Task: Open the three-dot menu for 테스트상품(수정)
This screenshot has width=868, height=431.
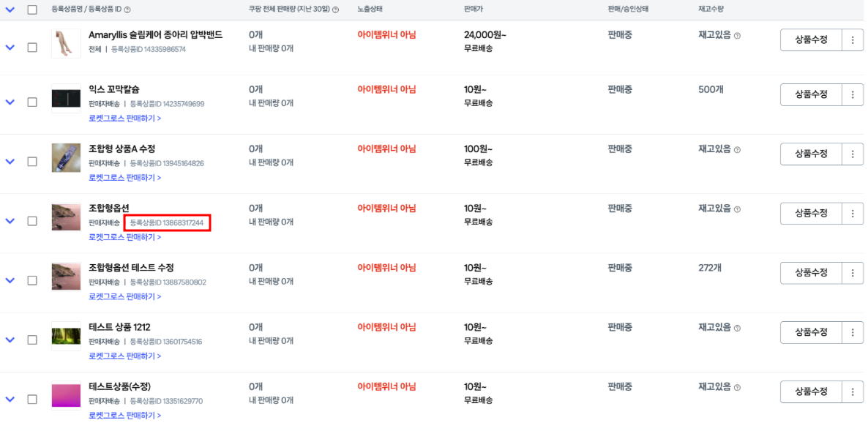Action: (853, 391)
